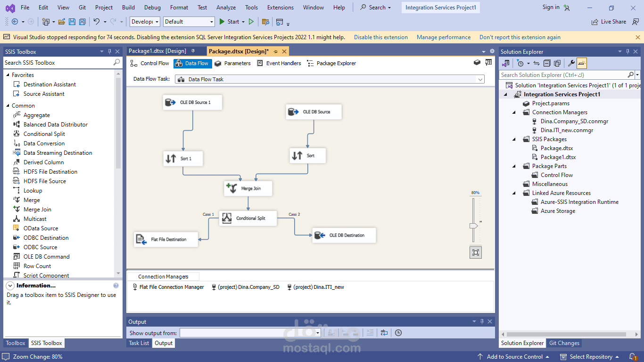Click Don't report this extension again link

520,37
